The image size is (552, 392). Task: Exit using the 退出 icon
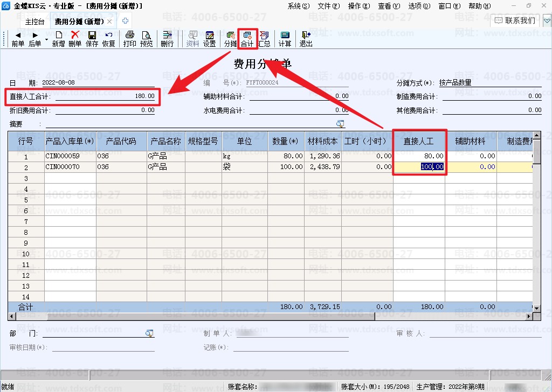306,35
